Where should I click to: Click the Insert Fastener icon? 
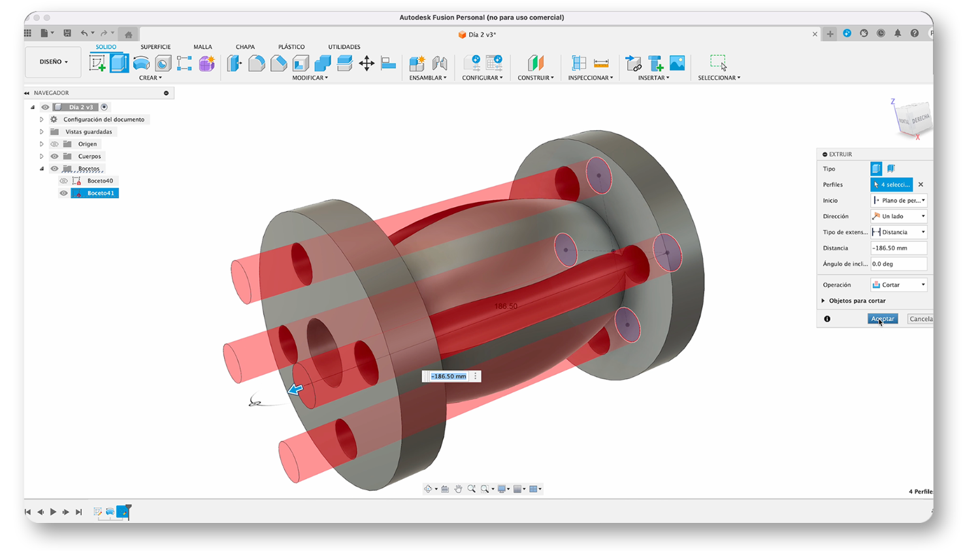point(655,63)
